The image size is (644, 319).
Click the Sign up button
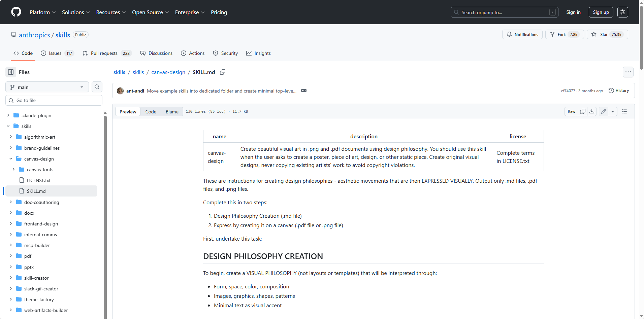(x=601, y=12)
